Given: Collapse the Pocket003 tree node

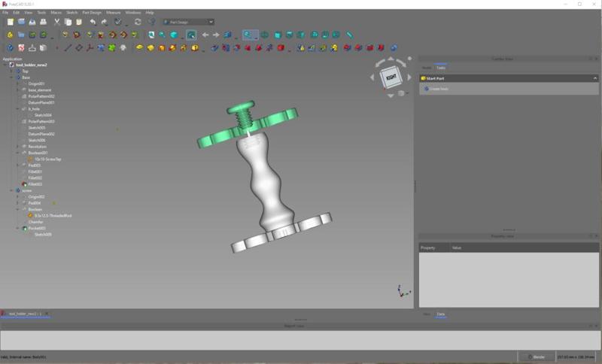Looking at the screenshot, I should 17,228.
